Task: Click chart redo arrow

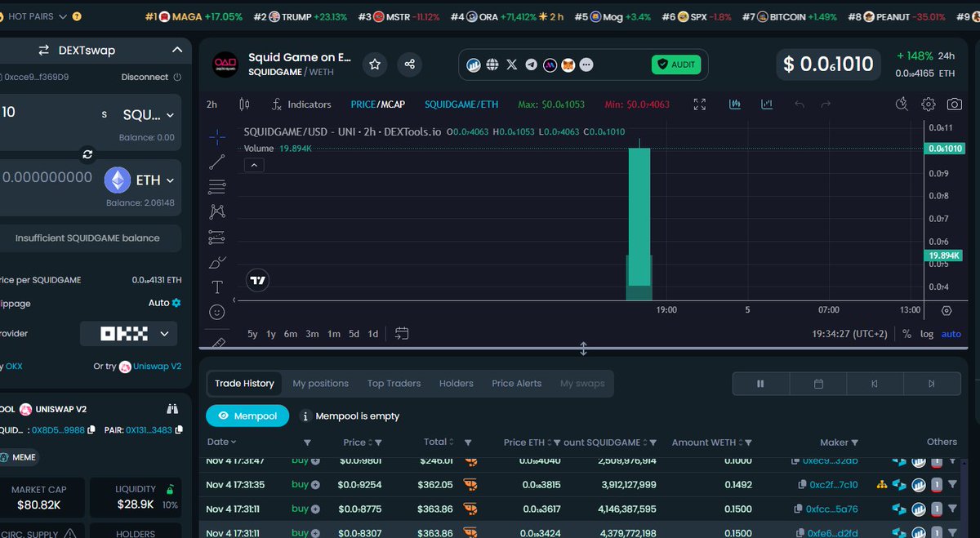Action: (x=826, y=104)
